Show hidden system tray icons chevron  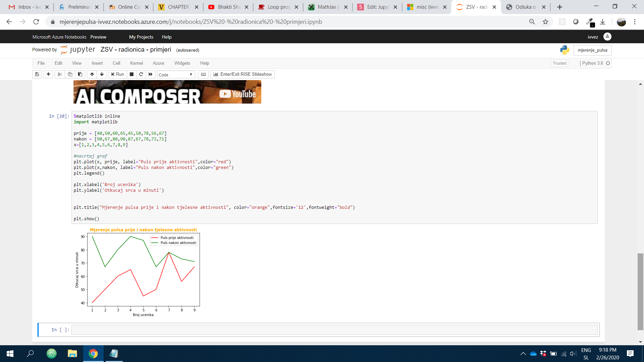523,354
